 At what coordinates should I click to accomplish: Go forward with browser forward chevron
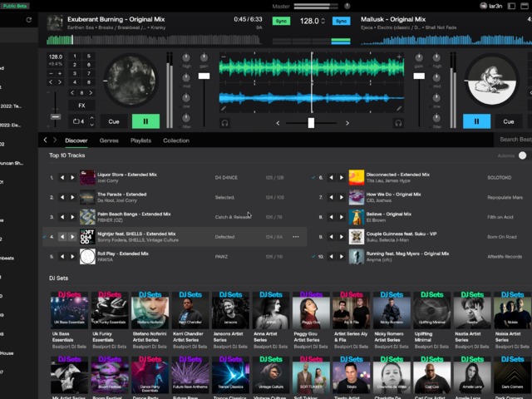pyautogui.click(x=55, y=140)
